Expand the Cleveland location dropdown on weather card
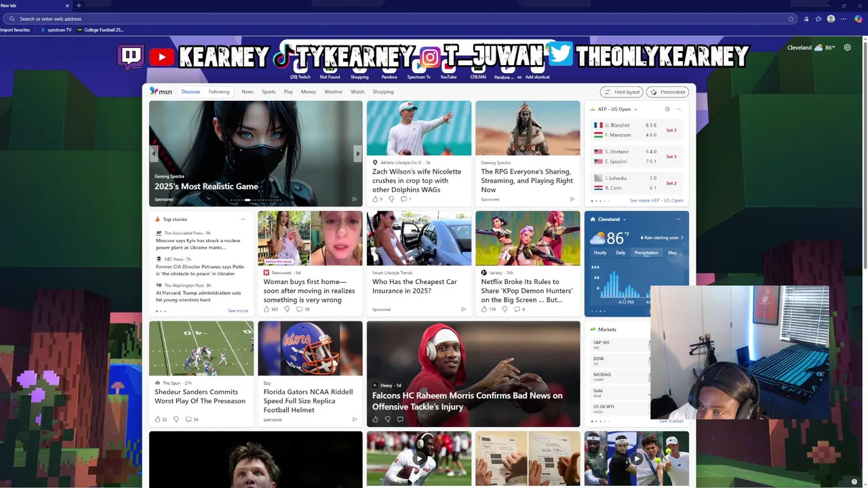 [625, 220]
